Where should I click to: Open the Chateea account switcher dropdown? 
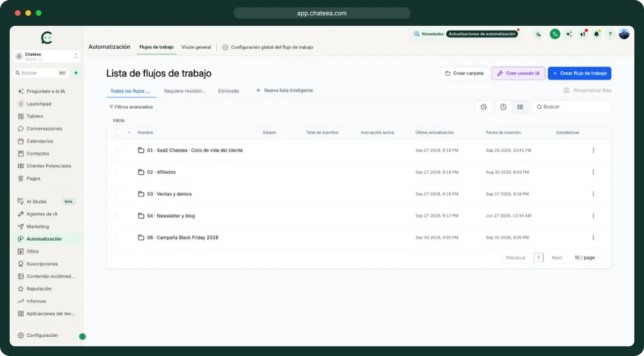coord(47,56)
